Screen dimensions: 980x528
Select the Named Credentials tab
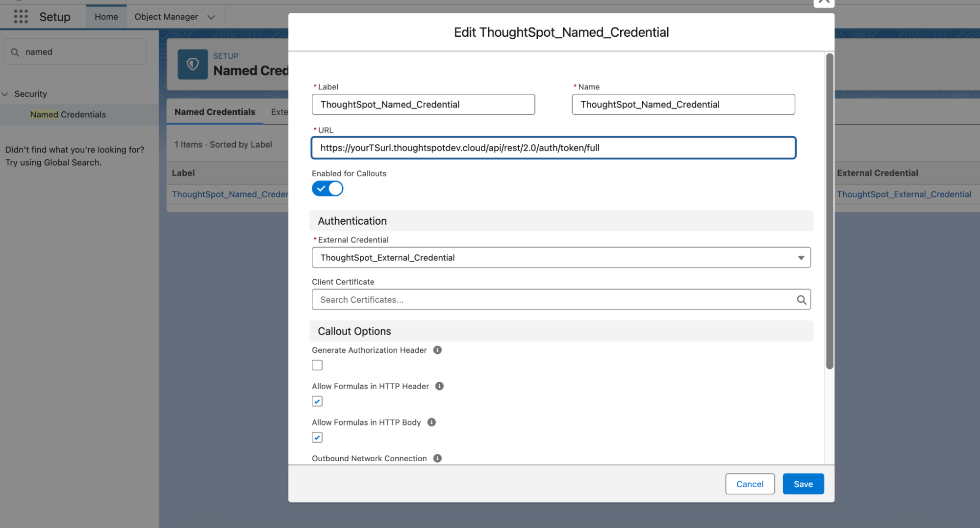[x=214, y=112]
